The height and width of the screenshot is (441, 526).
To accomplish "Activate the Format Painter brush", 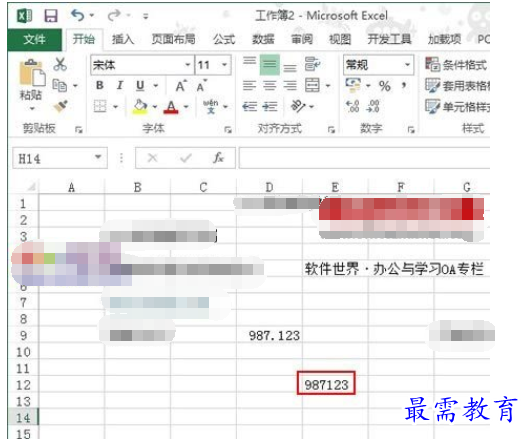I will click(x=60, y=106).
